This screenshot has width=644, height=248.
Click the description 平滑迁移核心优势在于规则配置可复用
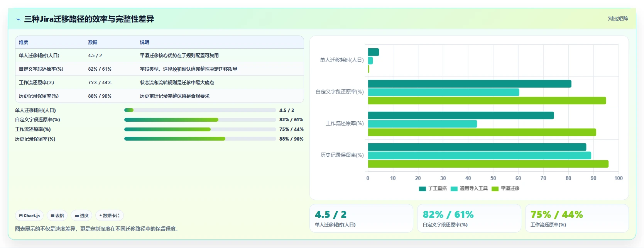pyautogui.click(x=179, y=56)
